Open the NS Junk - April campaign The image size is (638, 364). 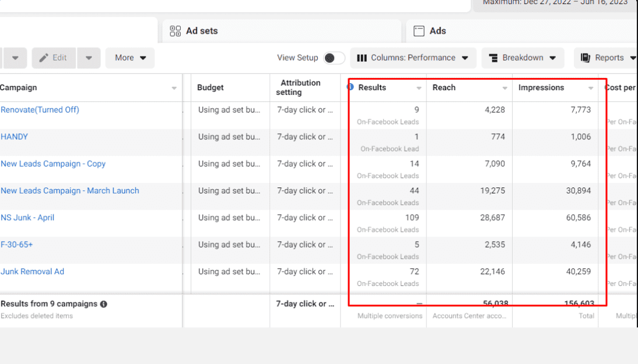coord(27,218)
